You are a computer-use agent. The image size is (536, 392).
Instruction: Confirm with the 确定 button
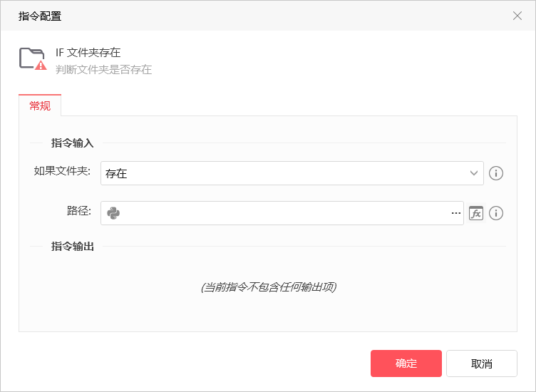point(406,363)
